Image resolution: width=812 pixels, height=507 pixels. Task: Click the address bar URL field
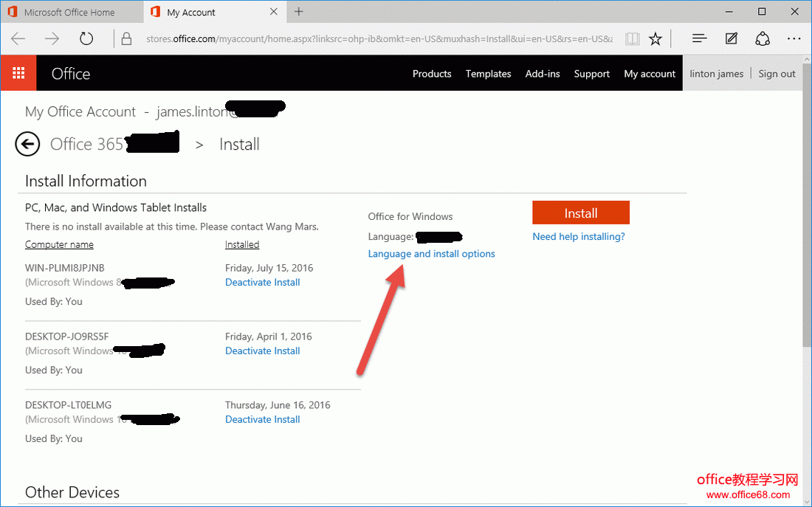coord(379,39)
